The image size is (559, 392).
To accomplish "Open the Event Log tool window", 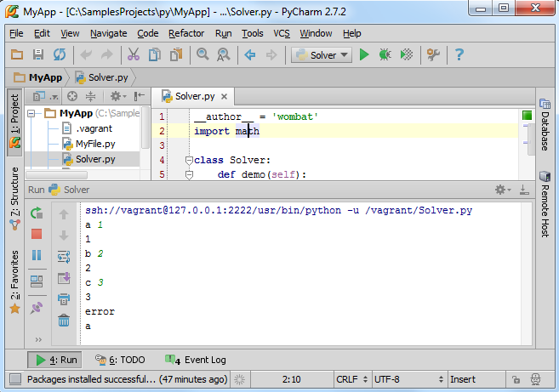I will pos(196,360).
